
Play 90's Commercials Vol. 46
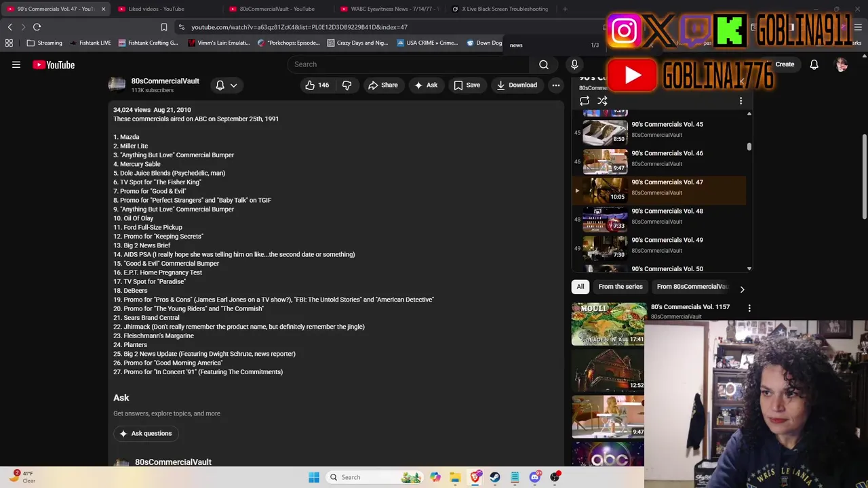point(658,161)
